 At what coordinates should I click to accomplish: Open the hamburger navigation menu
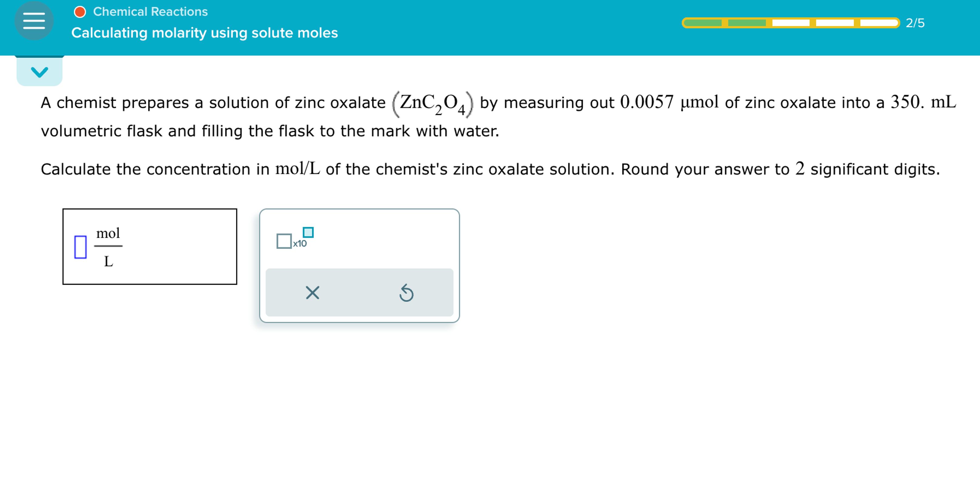34,21
